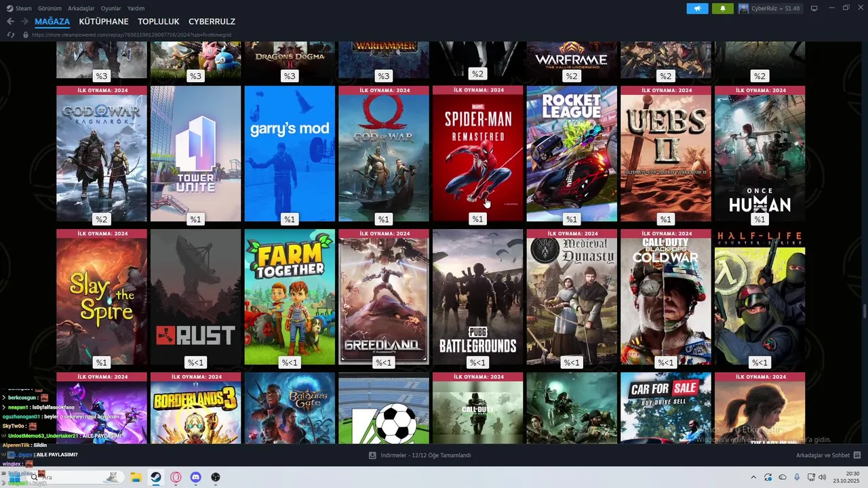
Task: Open the Borderlands 3 game card
Action: tap(195, 408)
